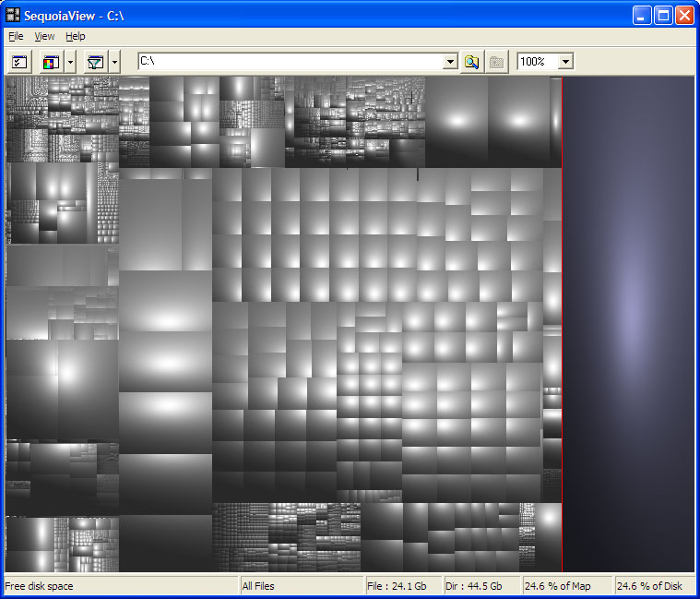
Task: Click 'All Files' status bar entry
Action: (x=258, y=586)
